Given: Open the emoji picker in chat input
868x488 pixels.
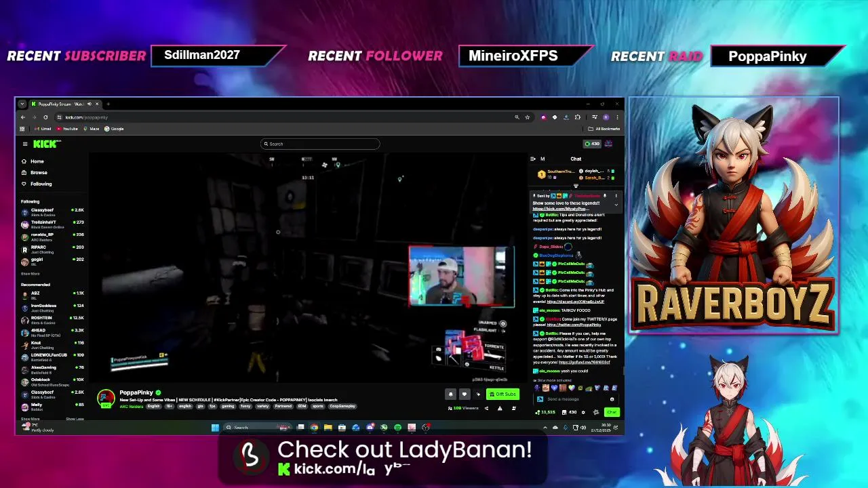Looking at the screenshot, I should coord(612,399).
